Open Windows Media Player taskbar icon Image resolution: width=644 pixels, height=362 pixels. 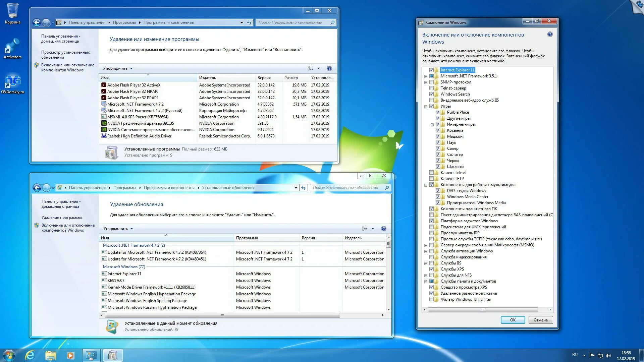click(x=70, y=355)
